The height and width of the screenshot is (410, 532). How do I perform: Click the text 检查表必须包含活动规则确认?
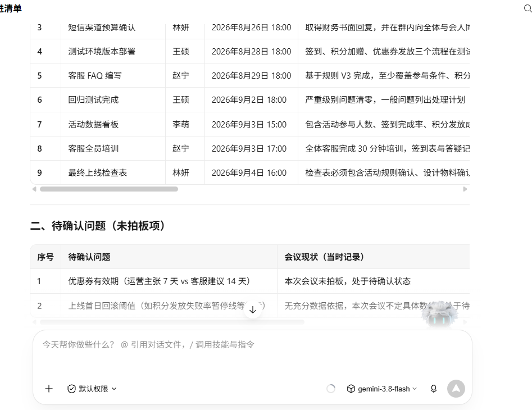pos(360,173)
